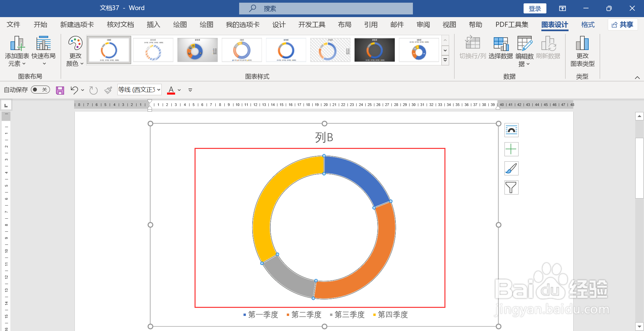
Task: Open the 开发工具 tab
Action: coord(312,24)
